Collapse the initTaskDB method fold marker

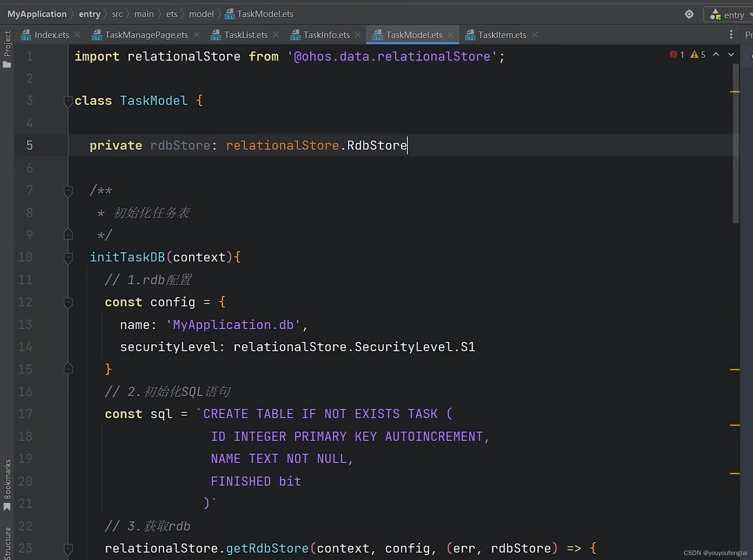click(x=68, y=258)
